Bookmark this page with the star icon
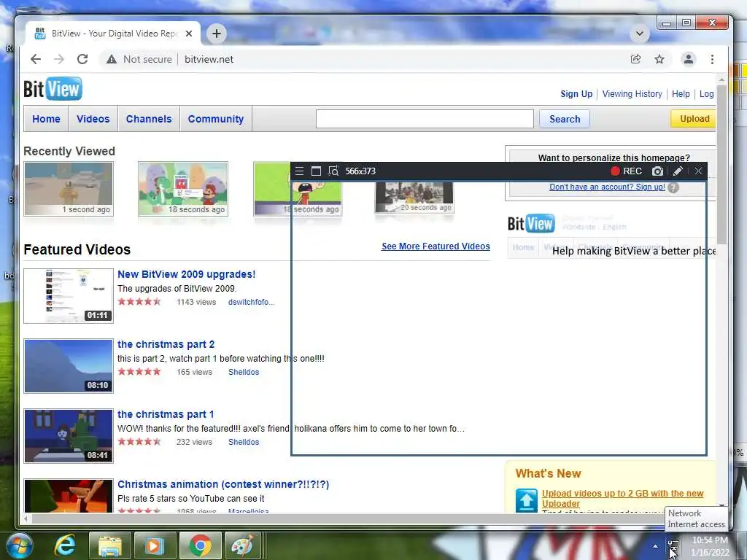Viewport: 747px width, 560px height. (x=659, y=59)
